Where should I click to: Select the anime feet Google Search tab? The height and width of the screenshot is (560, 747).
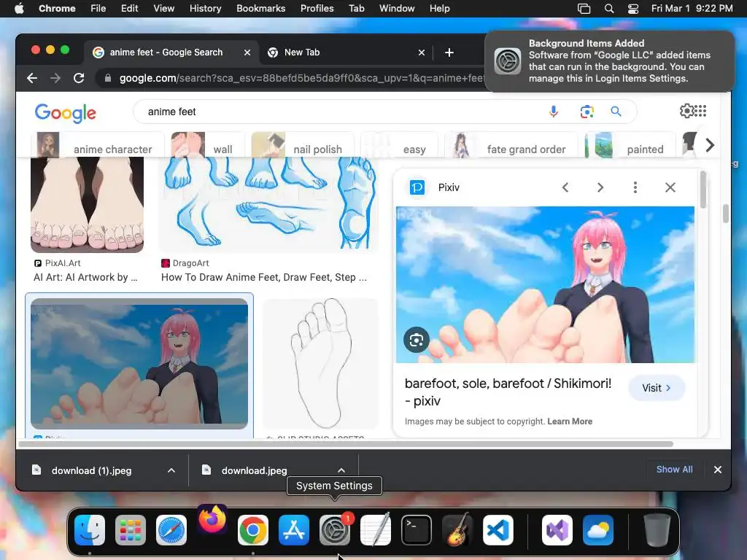click(x=172, y=52)
